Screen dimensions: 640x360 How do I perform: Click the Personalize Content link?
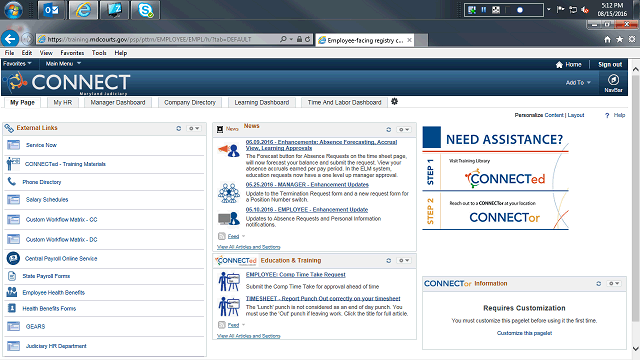coord(553,115)
